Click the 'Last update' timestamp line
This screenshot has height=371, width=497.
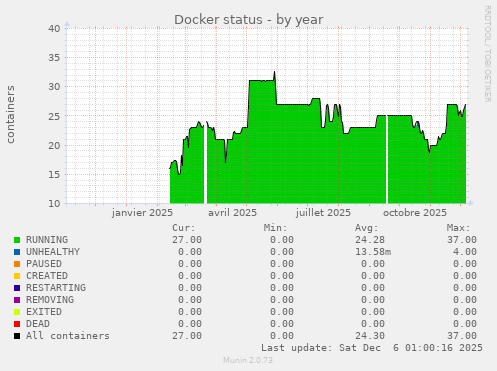tap(372, 348)
